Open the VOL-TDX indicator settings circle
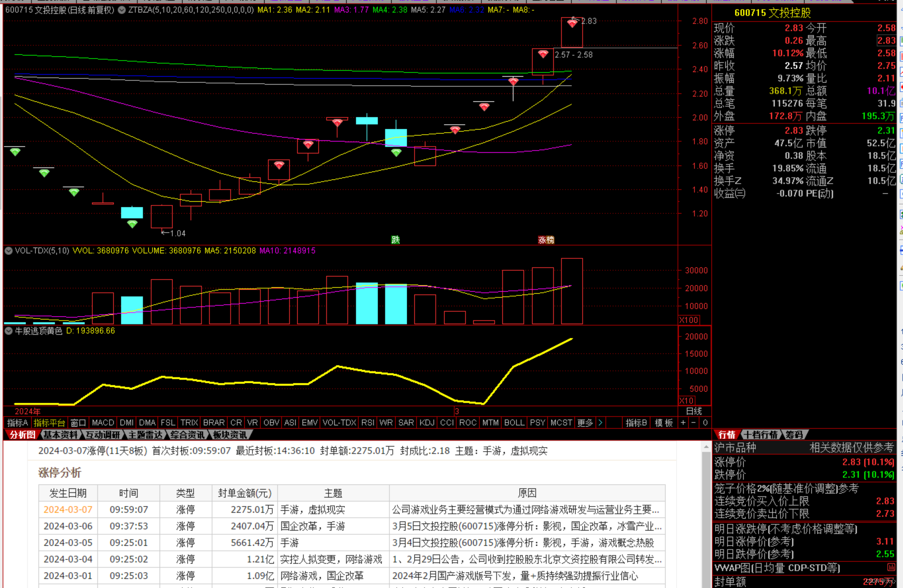This screenshot has height=588, width=903. [8, 251]
